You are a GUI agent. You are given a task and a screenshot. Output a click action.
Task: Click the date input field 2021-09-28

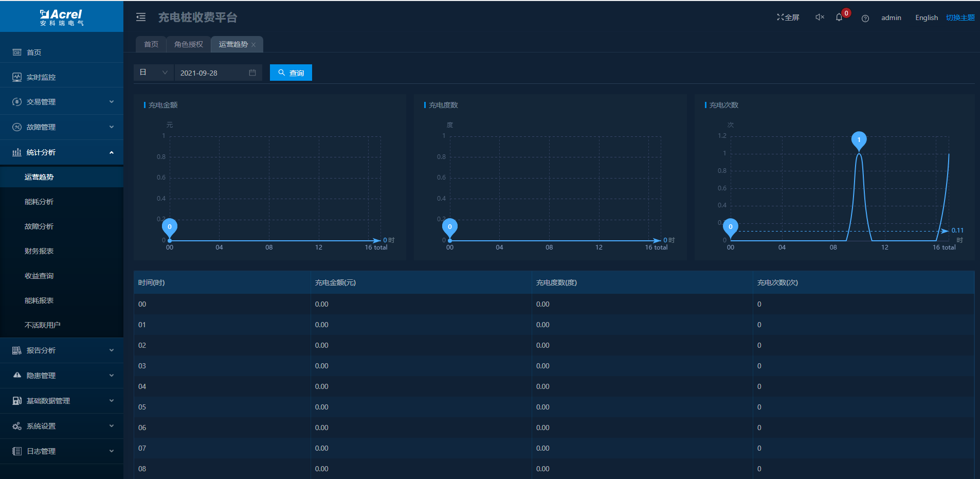point(211,73)
